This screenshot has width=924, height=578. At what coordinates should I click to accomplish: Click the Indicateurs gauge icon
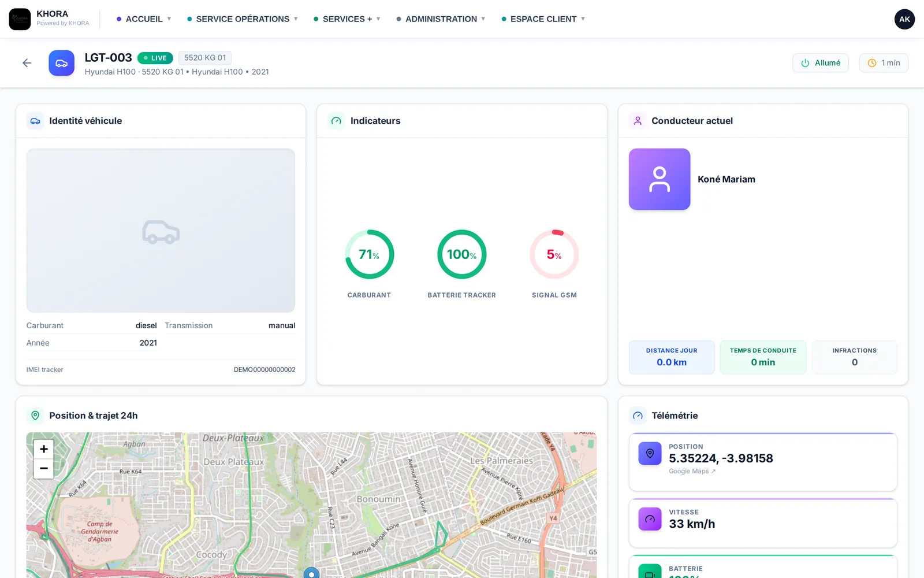pyautogui.click(x=336, y=121)
